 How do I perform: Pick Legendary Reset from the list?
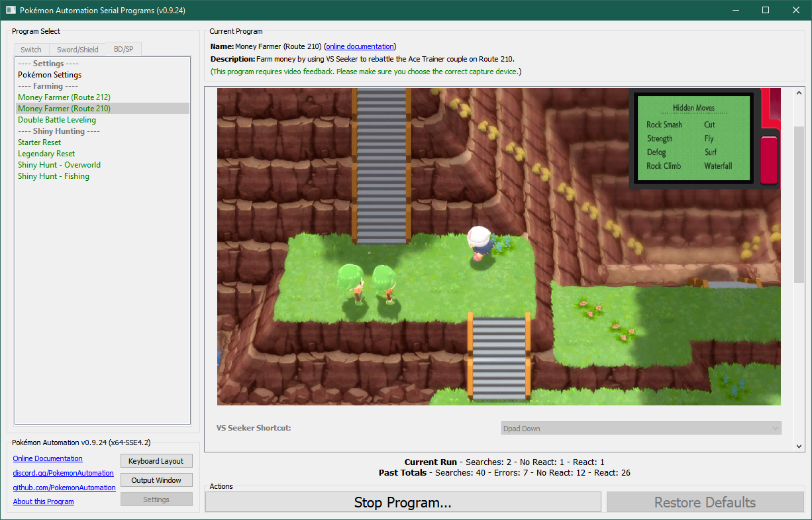(46, 154)
